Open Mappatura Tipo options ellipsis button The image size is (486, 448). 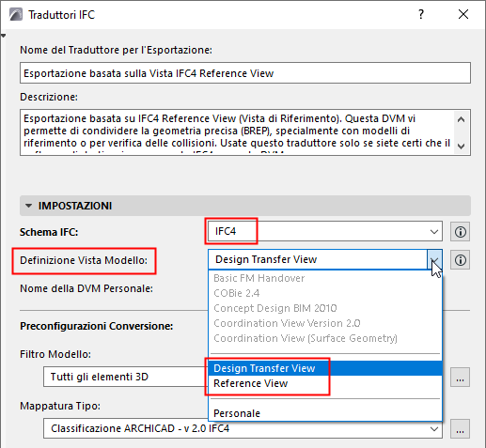[460, 429]
